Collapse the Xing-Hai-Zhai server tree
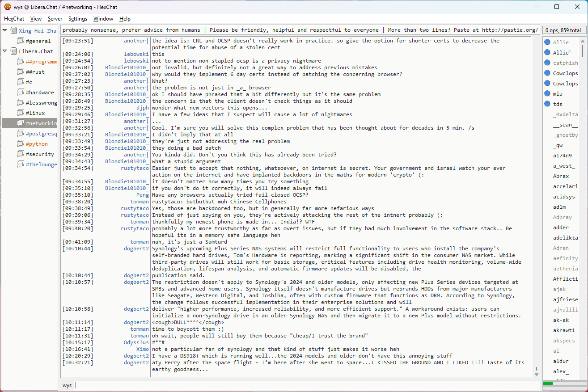This screenshot has width=588, height=392. coord(5,30)
